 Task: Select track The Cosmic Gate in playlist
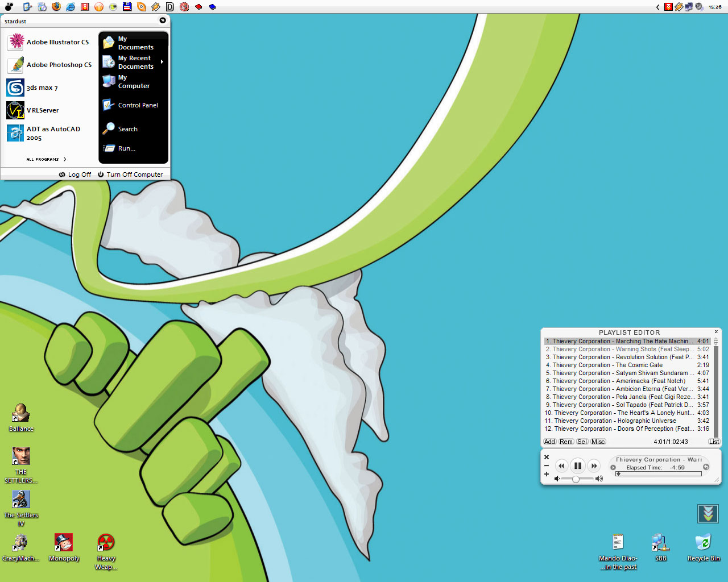click(627, 365)
